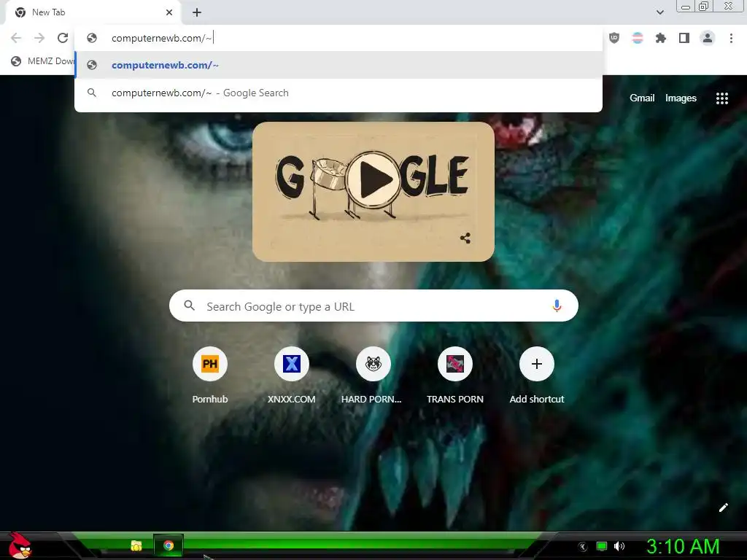
Task: Click the browser forward arrow
Action: click(x=39, y=38)
